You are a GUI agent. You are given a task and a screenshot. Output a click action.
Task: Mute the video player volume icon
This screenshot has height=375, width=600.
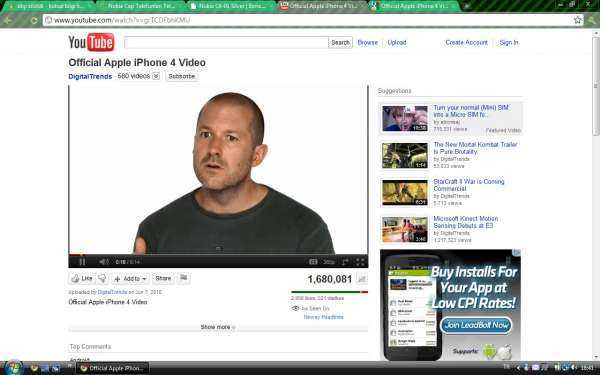[x=103, y=262]
